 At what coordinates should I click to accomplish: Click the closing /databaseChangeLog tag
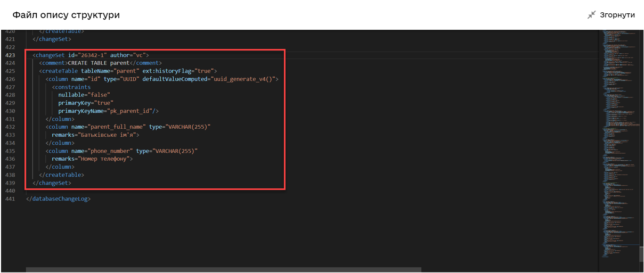click(x=58, y=199)
